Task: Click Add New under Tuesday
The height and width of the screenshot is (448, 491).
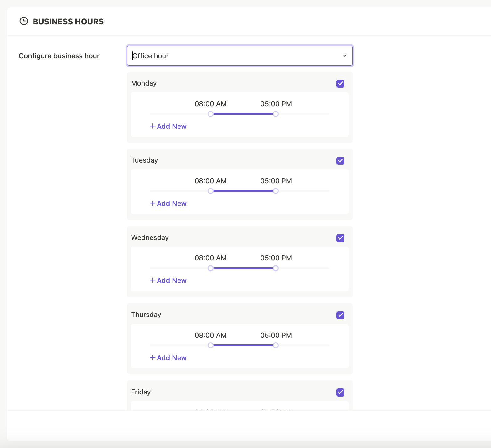Action: click(168, 203)
